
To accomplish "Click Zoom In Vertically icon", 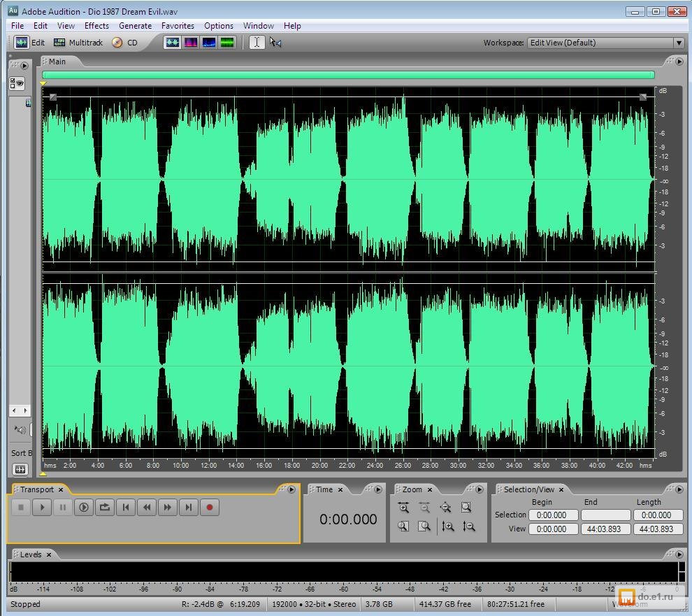I will (448, 527).
